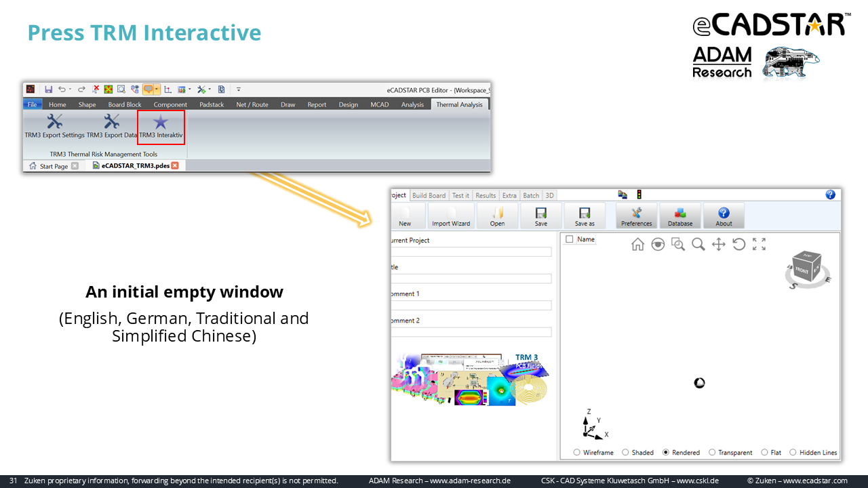Click the language flags icon in TRM window

623,195
